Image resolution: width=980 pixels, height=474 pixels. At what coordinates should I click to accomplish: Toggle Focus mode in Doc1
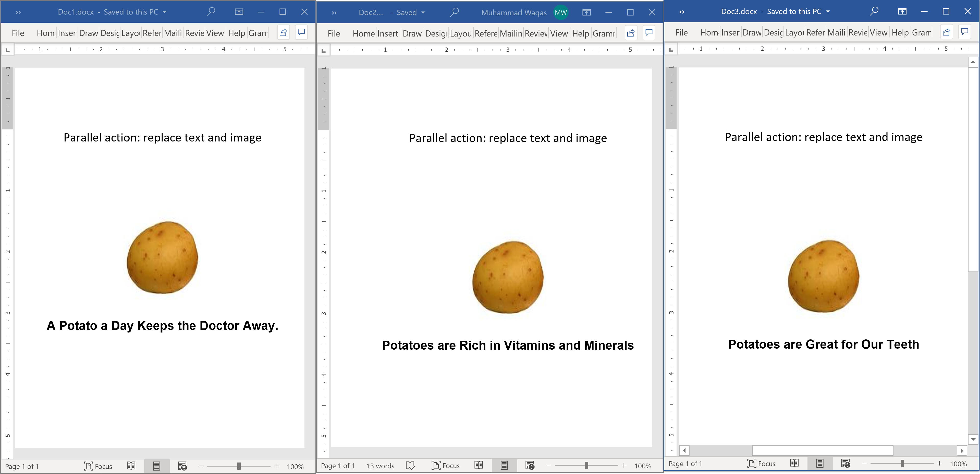click(x=98, y=466)
